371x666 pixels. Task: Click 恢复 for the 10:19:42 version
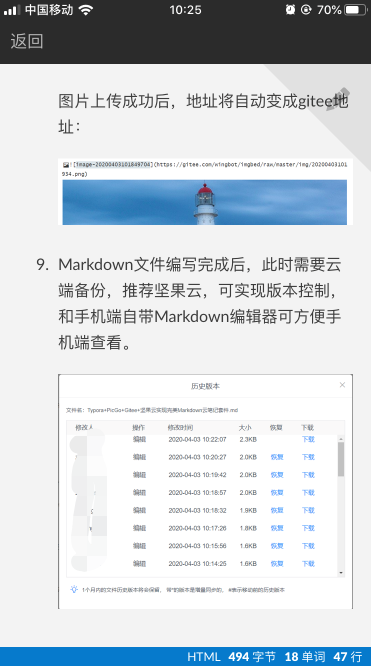tap(277, 475)
